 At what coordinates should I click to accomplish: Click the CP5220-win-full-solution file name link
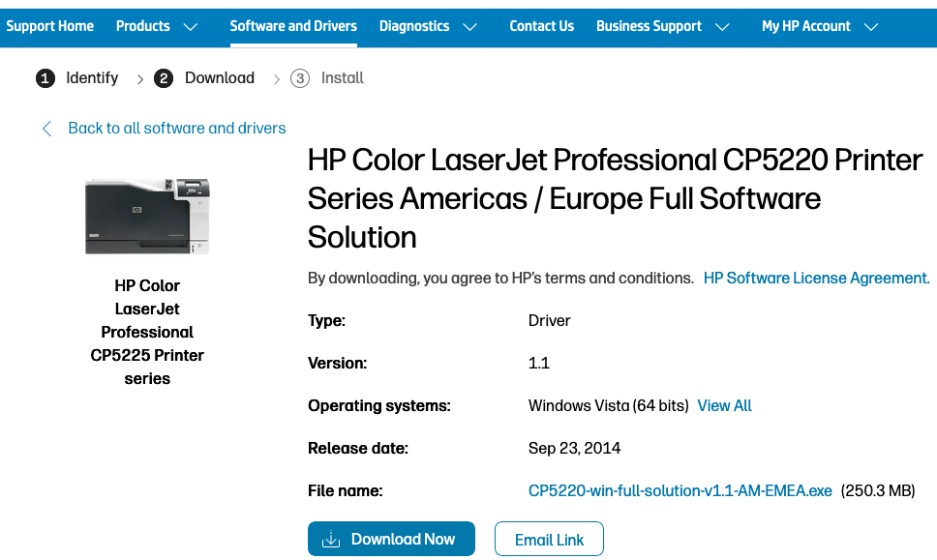pos(680,491)
